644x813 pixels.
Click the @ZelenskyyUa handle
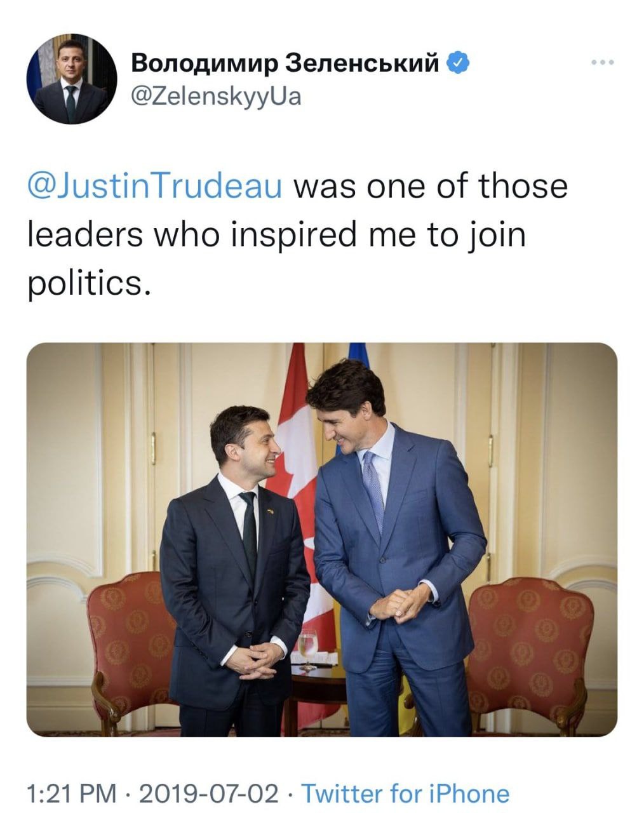tap(216, 96)
